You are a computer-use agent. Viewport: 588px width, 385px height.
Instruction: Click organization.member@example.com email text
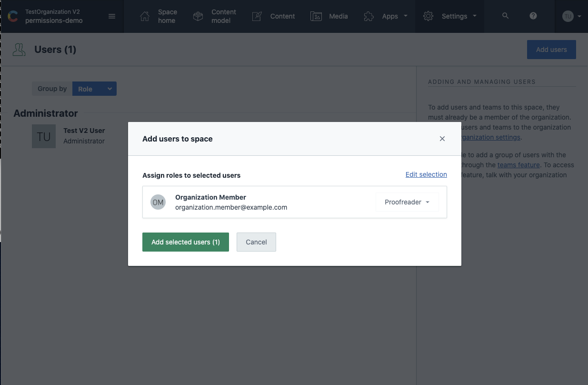[x=231, y=207]
